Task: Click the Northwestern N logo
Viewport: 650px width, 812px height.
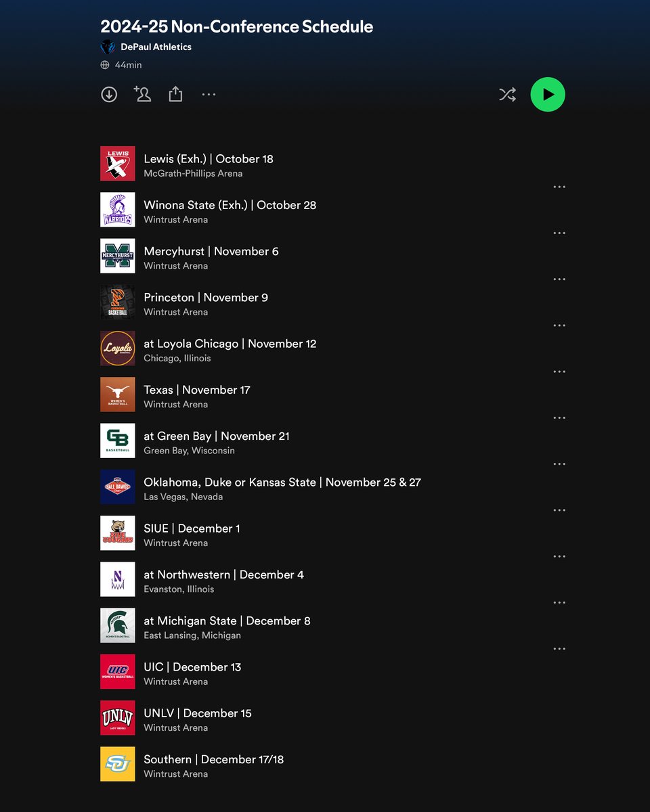Action: [x=118, y=579]
